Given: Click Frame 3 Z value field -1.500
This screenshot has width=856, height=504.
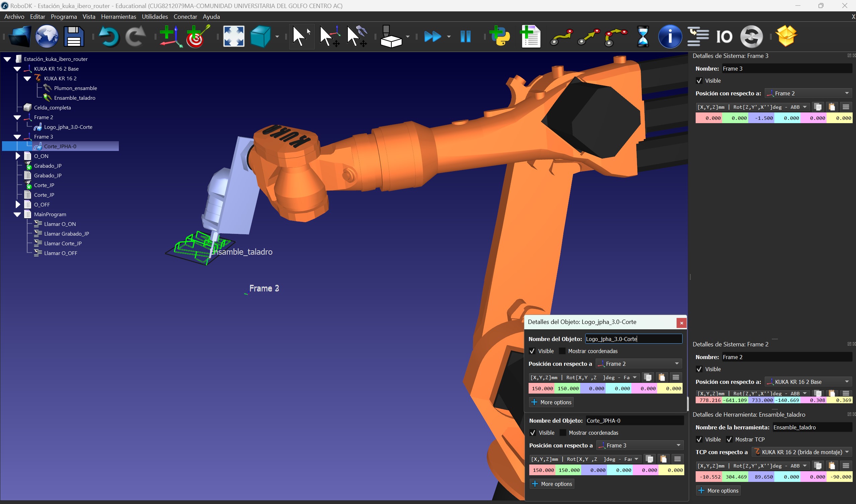Looking at the screenshot, I should [x=761, y=118].
